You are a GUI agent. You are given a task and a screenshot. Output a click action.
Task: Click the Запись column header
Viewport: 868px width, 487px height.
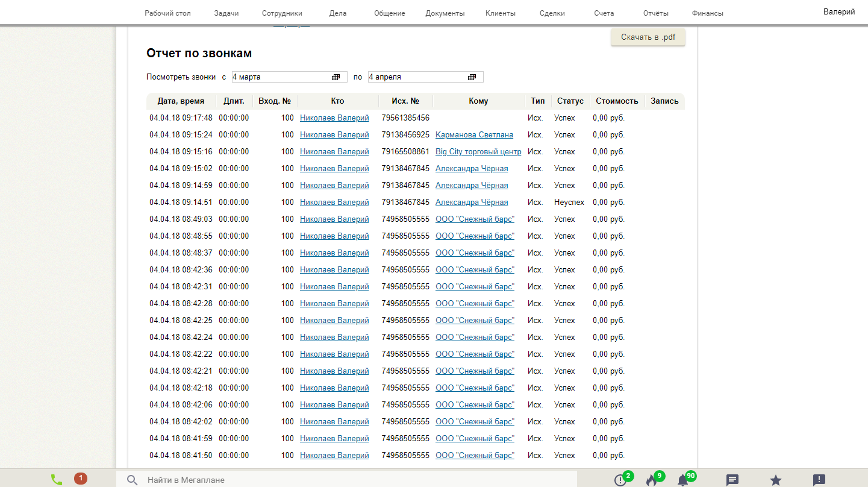tap(664, 101)
